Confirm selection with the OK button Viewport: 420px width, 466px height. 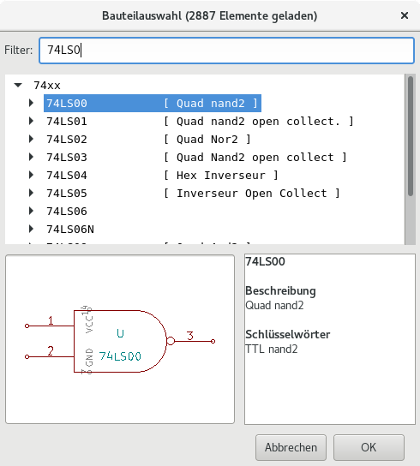tap(369, 447)
